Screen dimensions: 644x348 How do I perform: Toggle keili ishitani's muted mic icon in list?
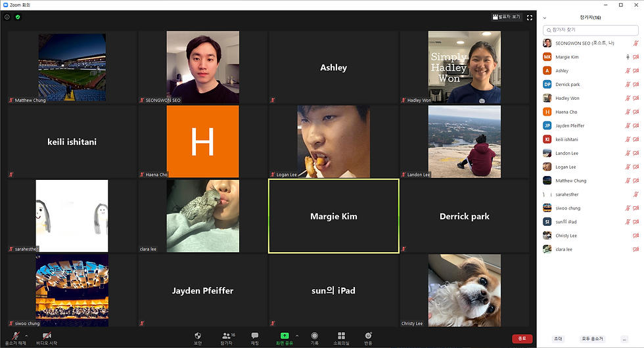tap(628, 139)
